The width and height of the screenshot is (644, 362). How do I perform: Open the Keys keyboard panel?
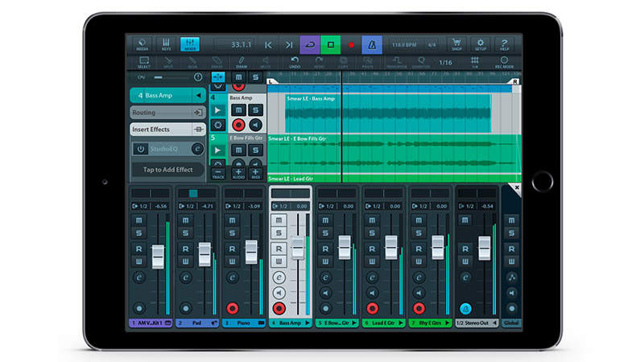pos(167,44)
